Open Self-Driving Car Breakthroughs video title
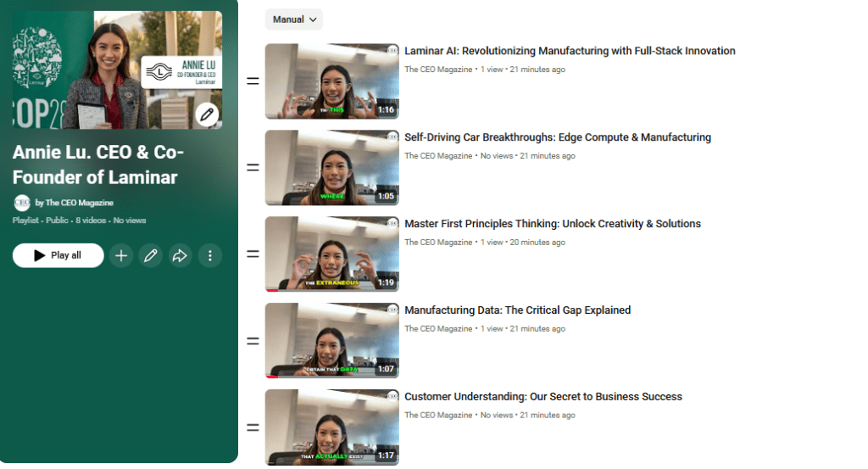868x469 pixels. 558,137
